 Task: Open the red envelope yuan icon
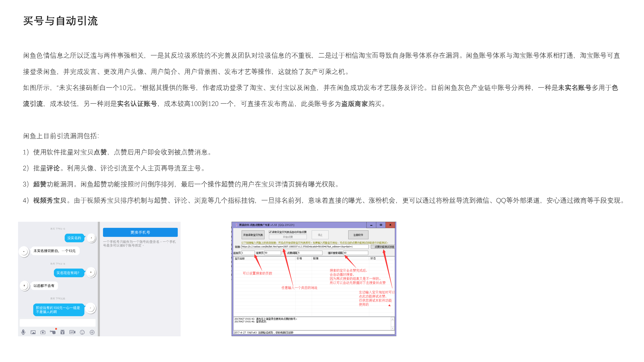tap(62, 332)
